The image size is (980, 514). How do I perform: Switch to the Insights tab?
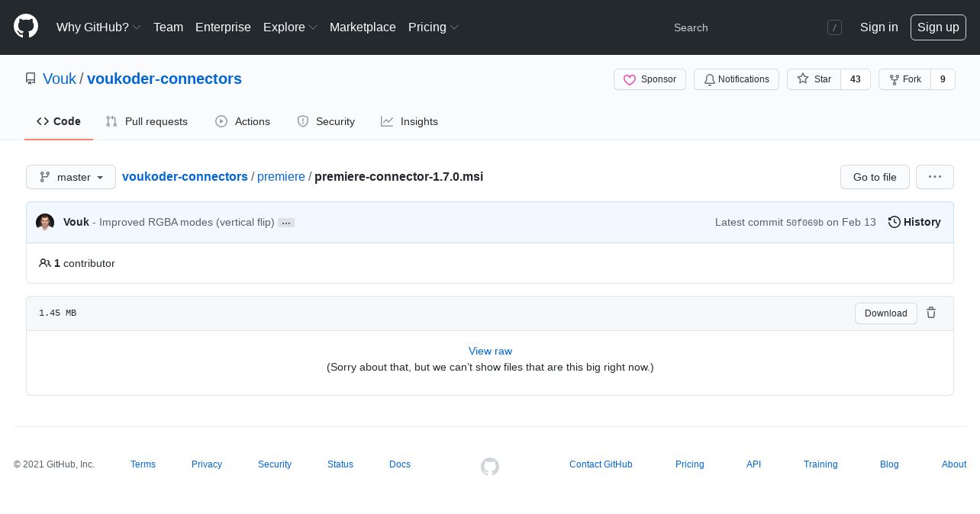click(x=409, y=121)
